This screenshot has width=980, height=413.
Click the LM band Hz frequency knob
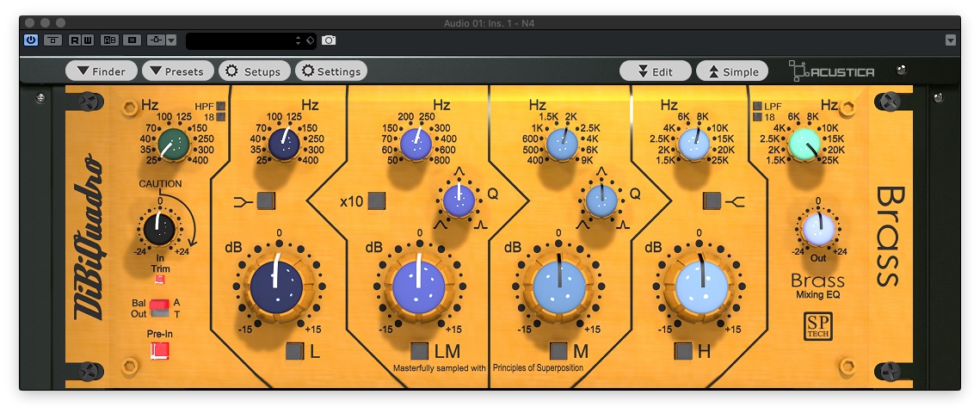(x=416, y=144)
